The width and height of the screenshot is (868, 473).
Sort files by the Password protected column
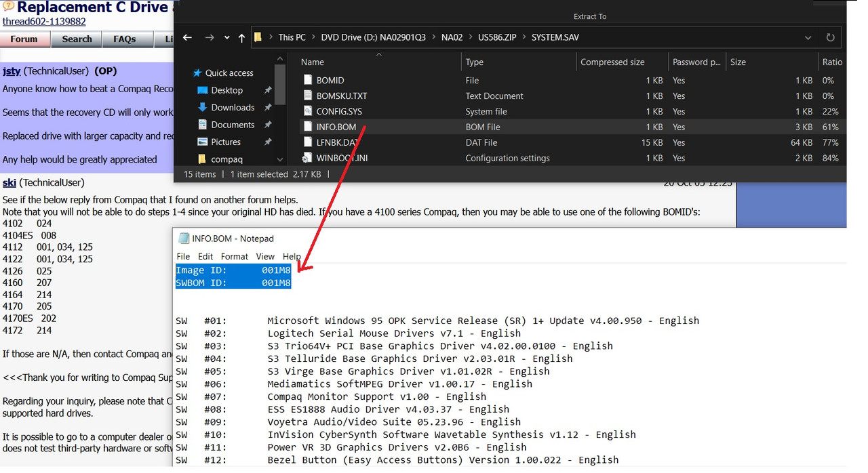coord(696,62)
